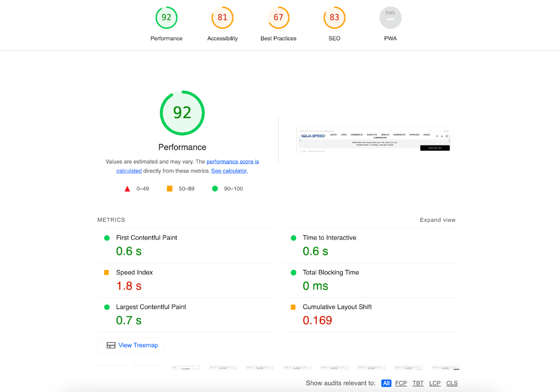Select the All audits filter
Image resolution: width=560 pixels, height=392 pixels.
(386, 383)
